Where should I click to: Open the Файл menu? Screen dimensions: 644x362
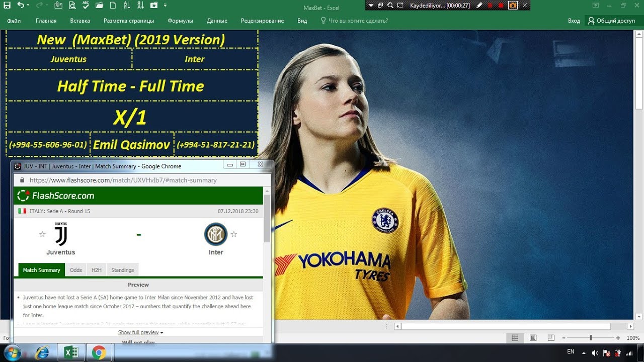pos(14,21)
